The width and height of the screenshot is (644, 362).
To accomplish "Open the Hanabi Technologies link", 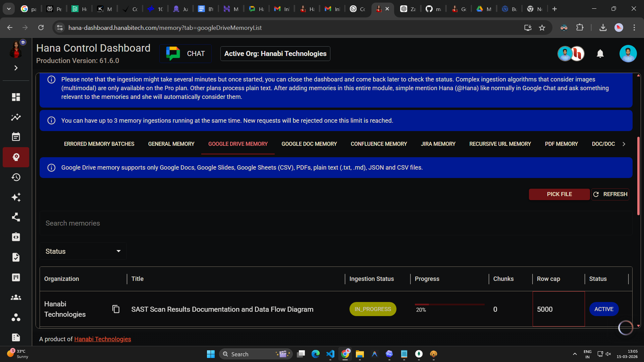I will tap(103, 339).
